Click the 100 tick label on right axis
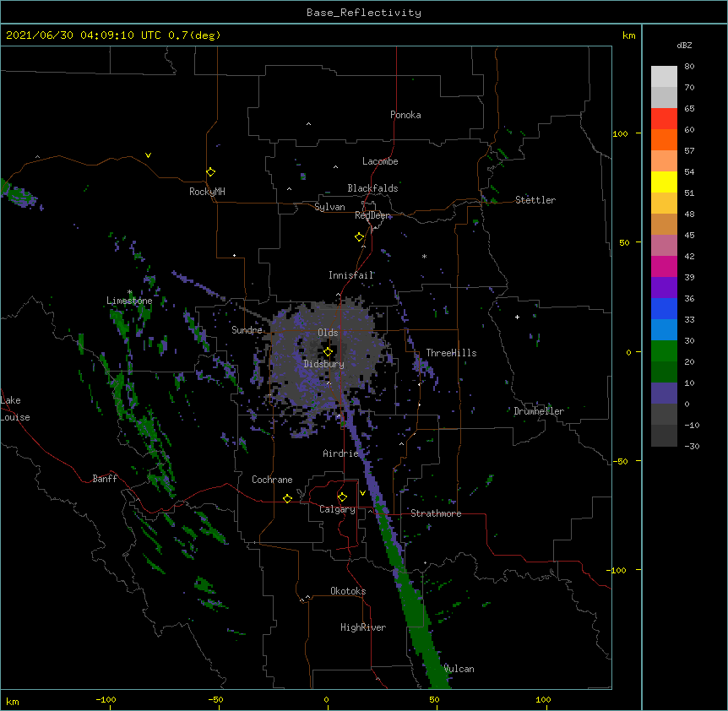Image resolution: width=728 pixels, height=711 pixels. click(x=620, y=133)
